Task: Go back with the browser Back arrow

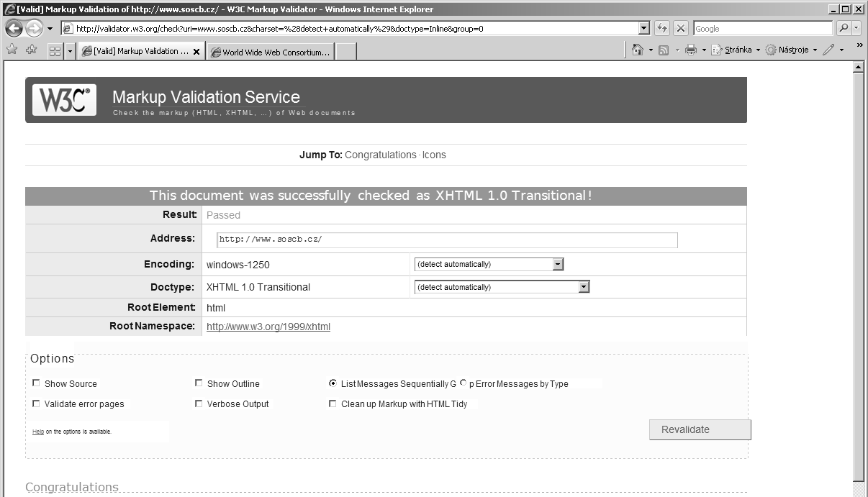Action: pyautogui.click(x=14, y=29)
